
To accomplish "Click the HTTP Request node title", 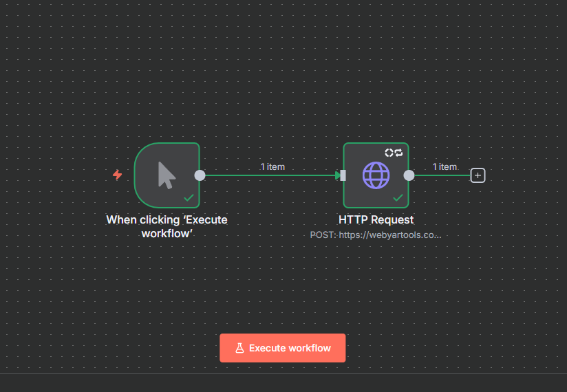I will pos(376,220).
